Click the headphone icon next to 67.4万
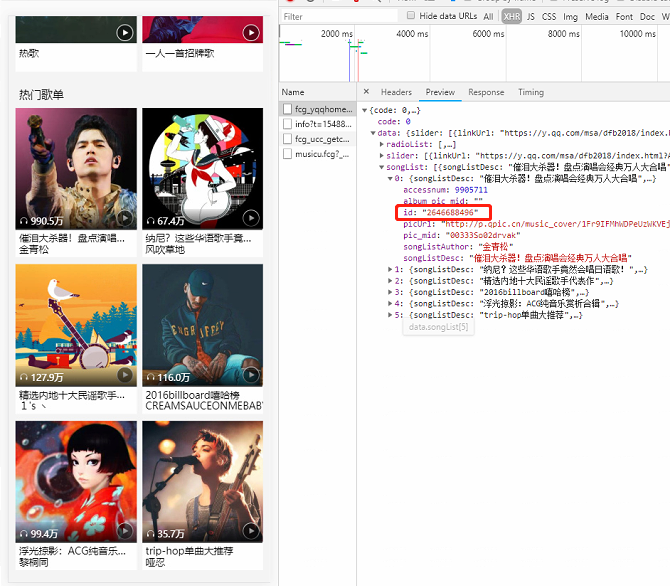 click(x=150, y=221)
